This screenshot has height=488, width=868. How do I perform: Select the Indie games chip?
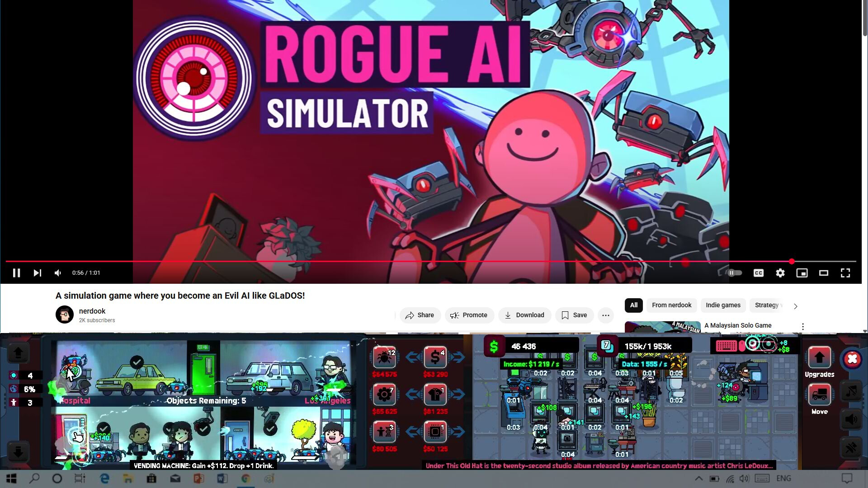pos(723,305)
